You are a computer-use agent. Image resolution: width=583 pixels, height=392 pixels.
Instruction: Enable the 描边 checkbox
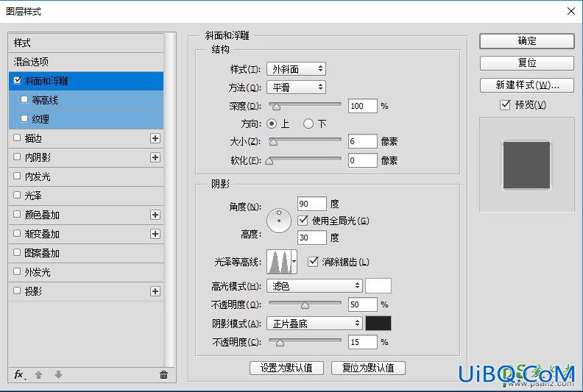click(x=17, y=138)
